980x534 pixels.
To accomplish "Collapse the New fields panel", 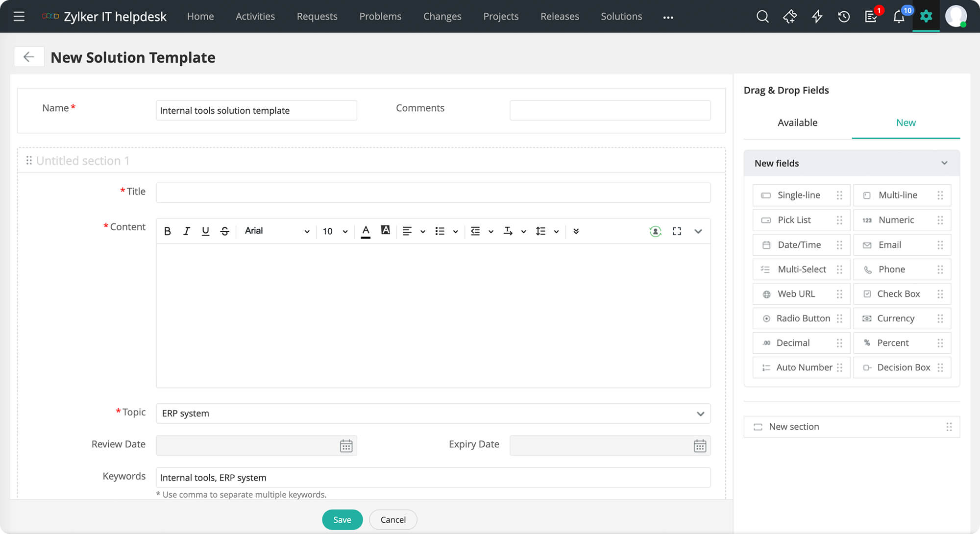I will (945, 163).
